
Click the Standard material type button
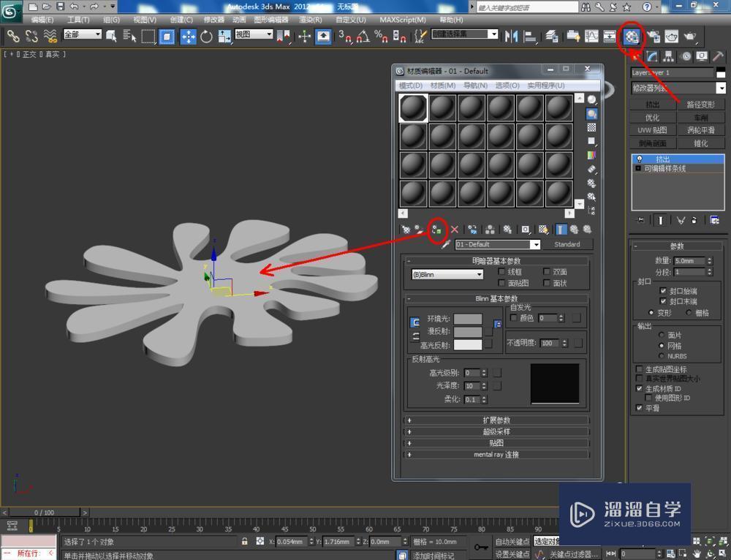click(x=569, y=244)
